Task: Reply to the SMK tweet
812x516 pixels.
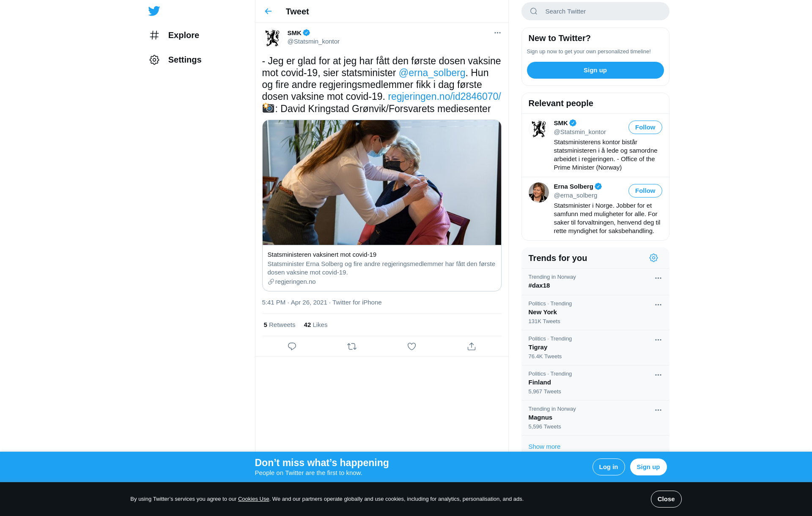Action: coord(292,346)
